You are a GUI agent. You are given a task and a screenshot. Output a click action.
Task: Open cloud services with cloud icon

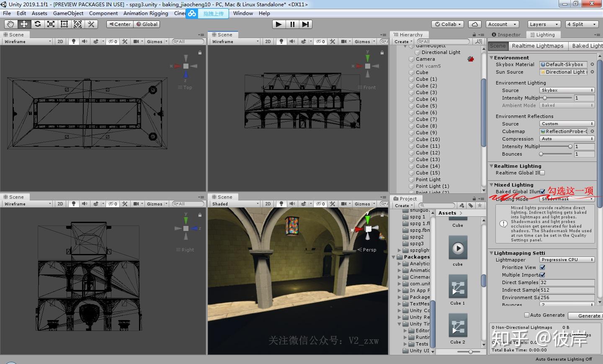coord(475,24)
